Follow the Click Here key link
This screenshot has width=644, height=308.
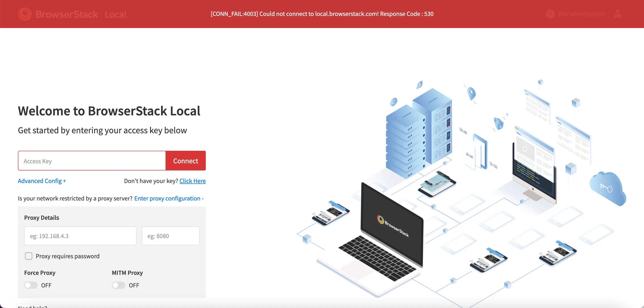tap(192, 181)
